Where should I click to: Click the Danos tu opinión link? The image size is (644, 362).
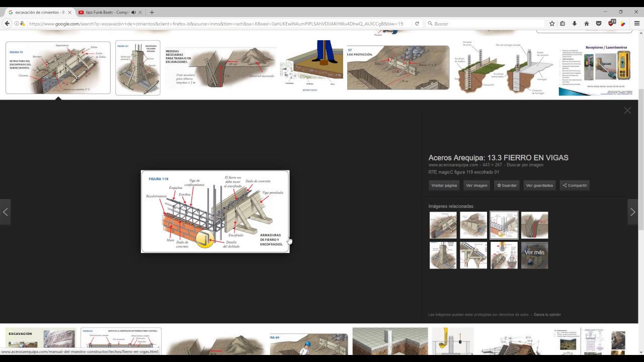coord(547,315)
